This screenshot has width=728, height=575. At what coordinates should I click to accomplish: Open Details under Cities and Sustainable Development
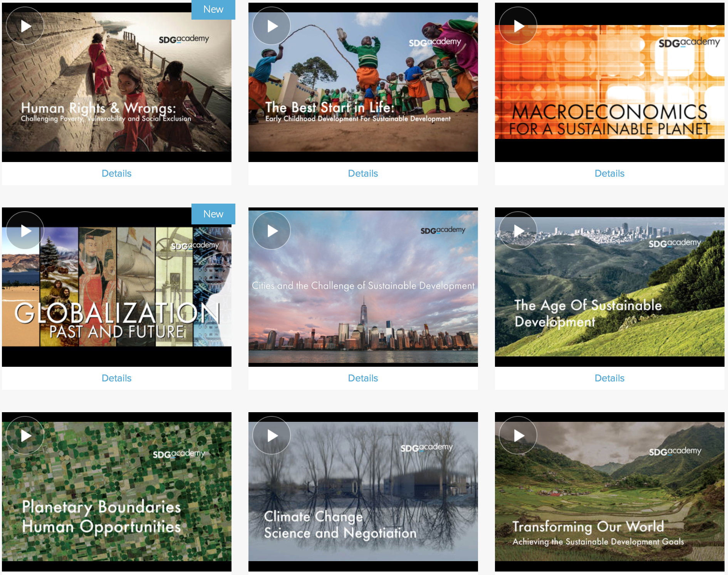pos(363,378)
